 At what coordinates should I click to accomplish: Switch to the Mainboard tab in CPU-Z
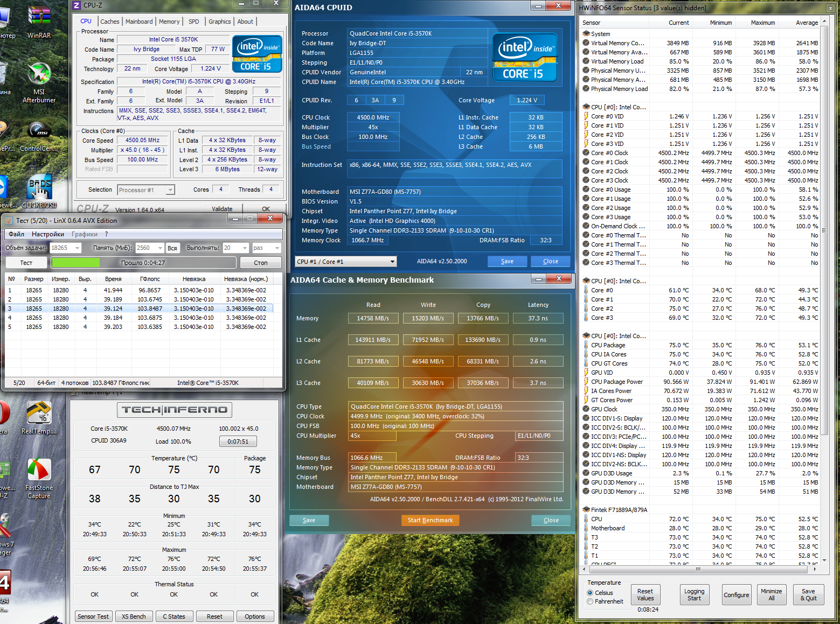(139, 22)
